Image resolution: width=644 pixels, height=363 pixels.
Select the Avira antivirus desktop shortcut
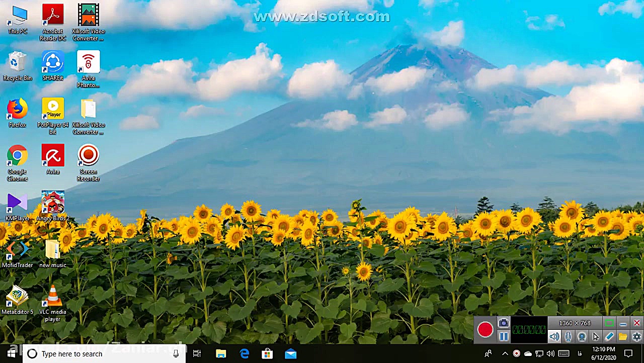point(53,160)
